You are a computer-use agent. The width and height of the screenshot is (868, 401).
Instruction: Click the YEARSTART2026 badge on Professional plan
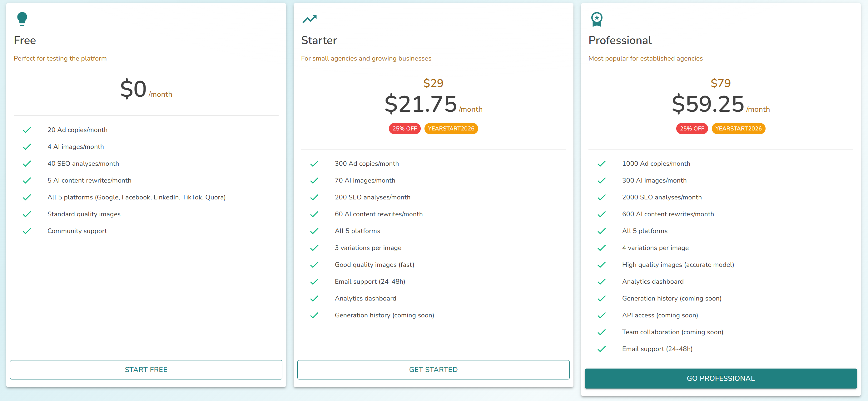(x=738, y=128)
